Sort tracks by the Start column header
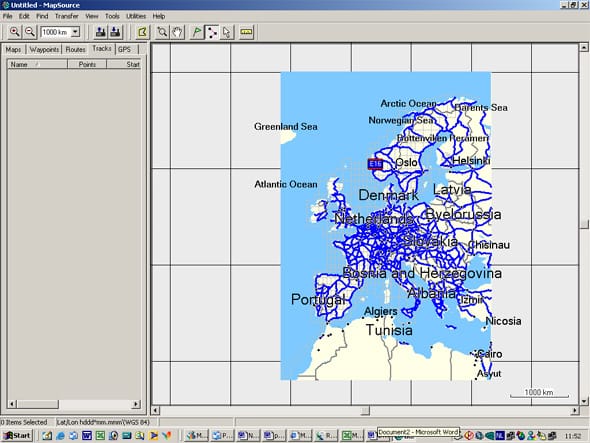Viewport: 590px width, 443px height. pos(123,64)
